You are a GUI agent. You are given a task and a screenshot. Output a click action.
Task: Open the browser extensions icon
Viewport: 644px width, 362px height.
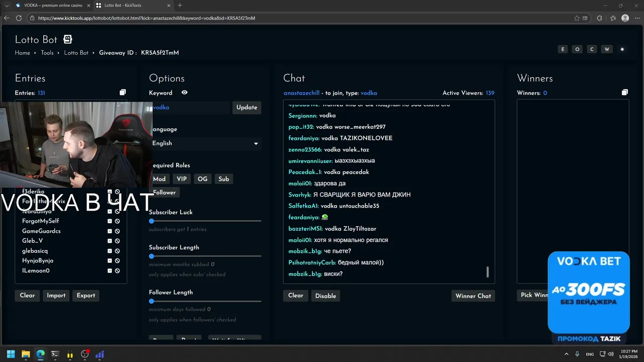pos(599,18)
